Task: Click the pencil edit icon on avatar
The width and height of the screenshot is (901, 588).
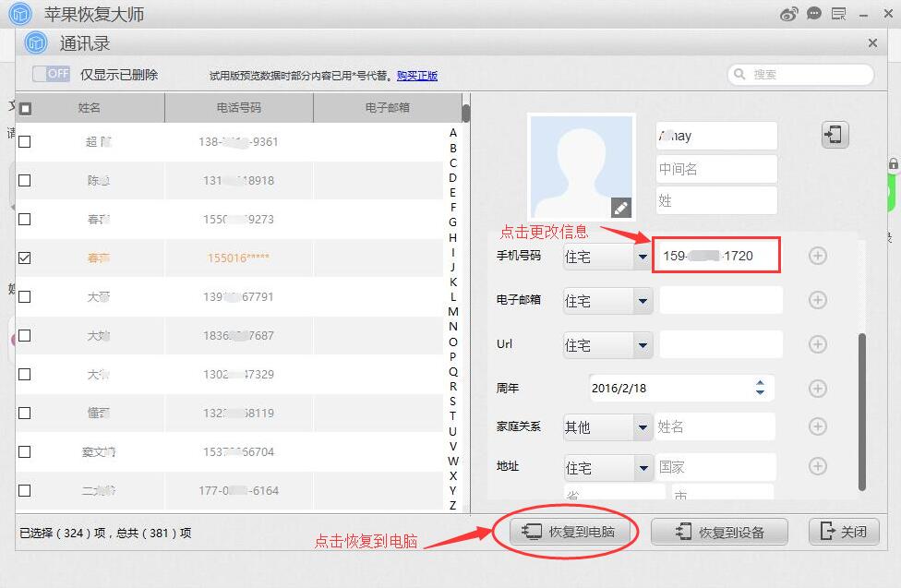Action: coord(621,208)
